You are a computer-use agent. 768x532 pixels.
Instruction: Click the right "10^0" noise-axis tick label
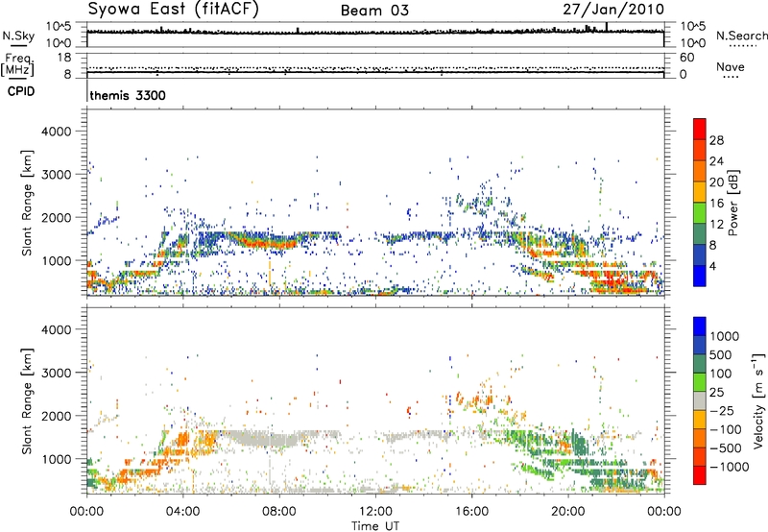point(693,43)
